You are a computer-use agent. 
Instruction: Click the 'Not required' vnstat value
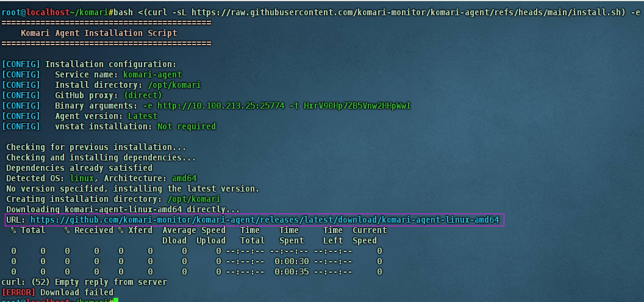[187, 126]
